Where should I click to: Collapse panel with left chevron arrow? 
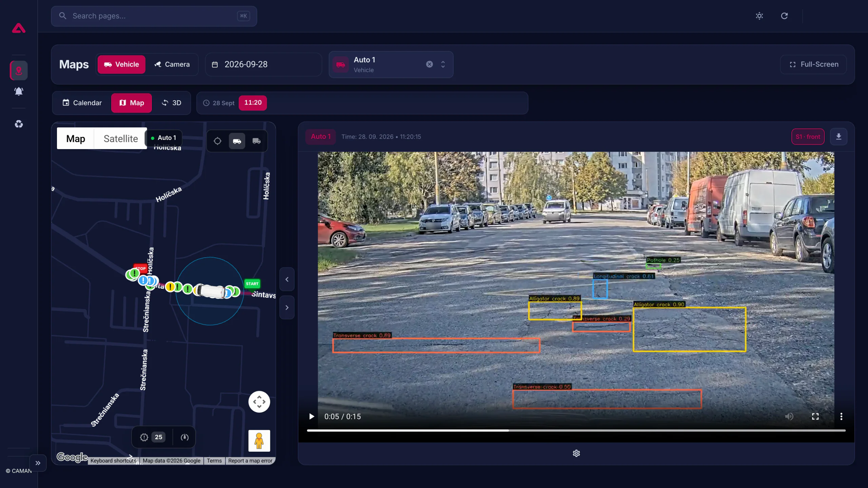tap(287, 280)
